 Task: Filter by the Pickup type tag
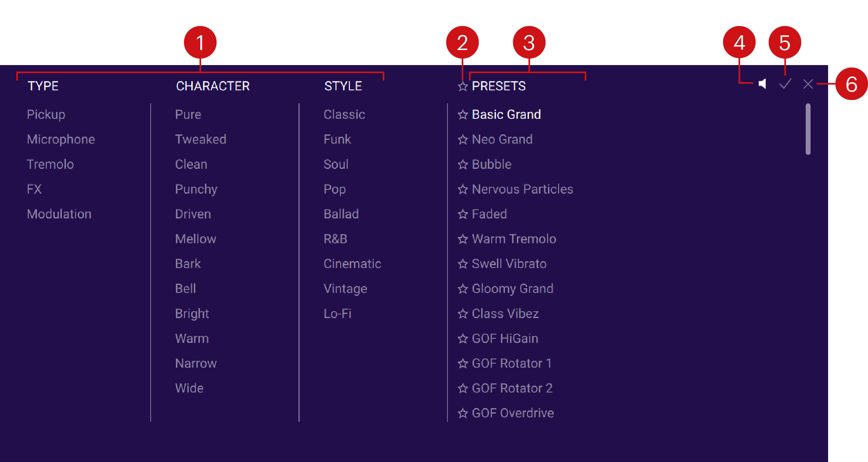point(46,115)
